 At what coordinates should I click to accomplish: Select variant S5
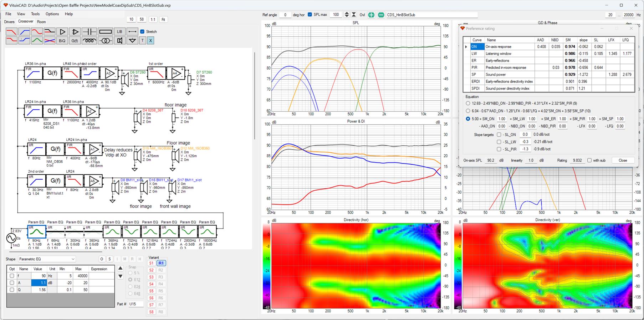click(x=151, y=291)
